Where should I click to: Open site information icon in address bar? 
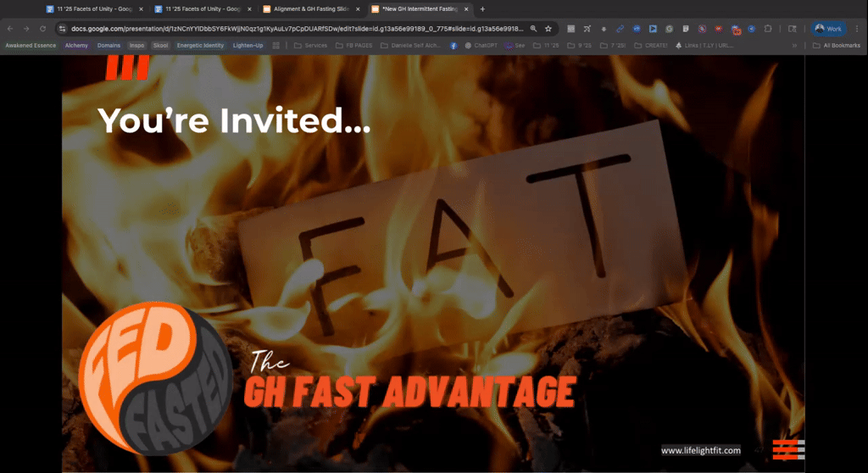63,29
